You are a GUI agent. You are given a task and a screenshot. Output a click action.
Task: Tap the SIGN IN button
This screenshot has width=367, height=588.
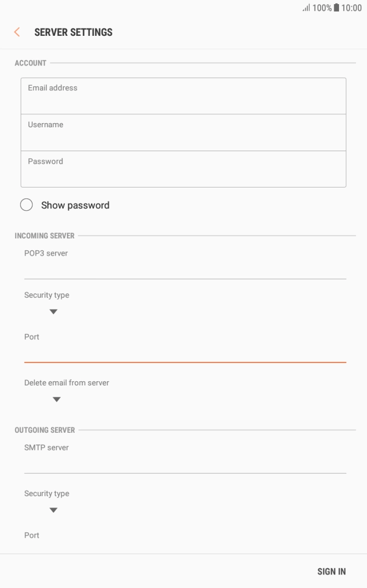point(332,571)
